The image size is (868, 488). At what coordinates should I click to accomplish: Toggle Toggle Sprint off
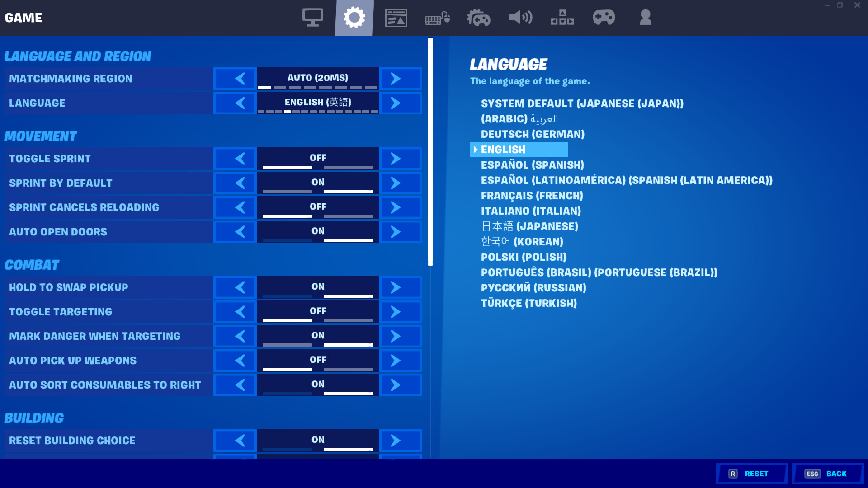click(x=318, y=158)
